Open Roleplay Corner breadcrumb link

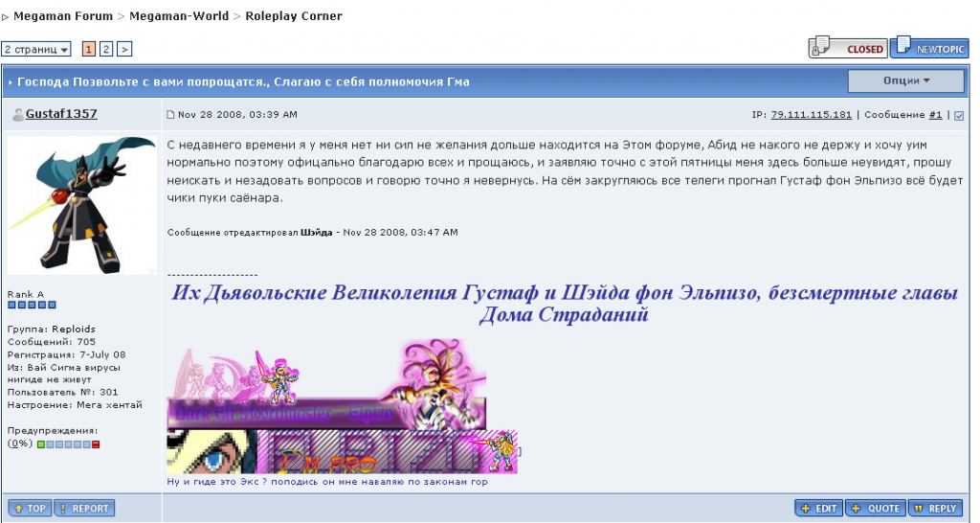pyautogui.click(x=294, y=16)
